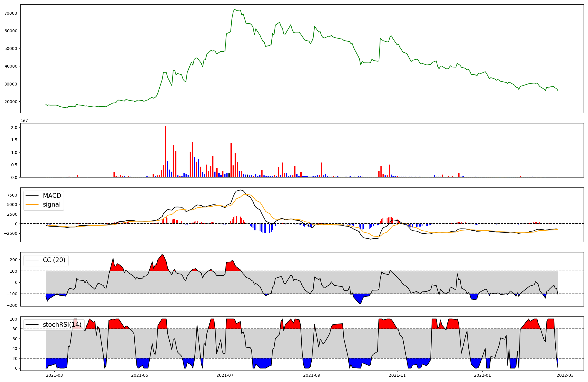Click the 80 tick on stochRSI axis
This screenshot has width=588, height=382.
(x=14, y=329)
